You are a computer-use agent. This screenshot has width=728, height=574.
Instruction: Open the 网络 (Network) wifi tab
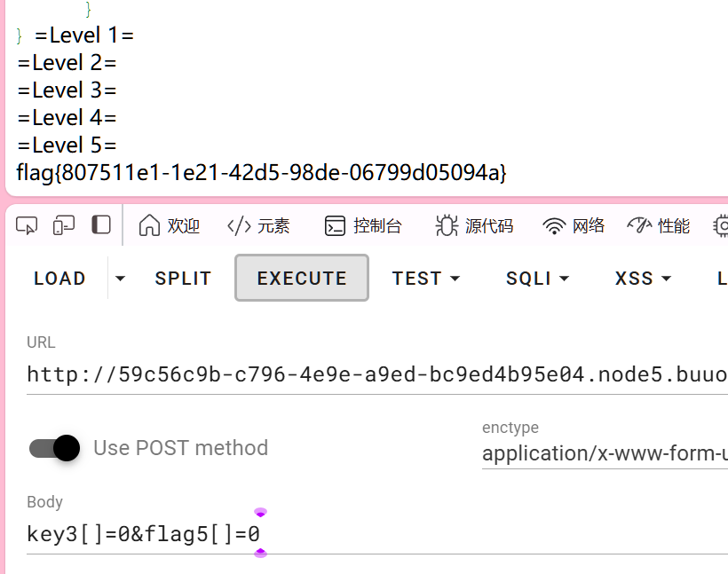click(574, 226)
